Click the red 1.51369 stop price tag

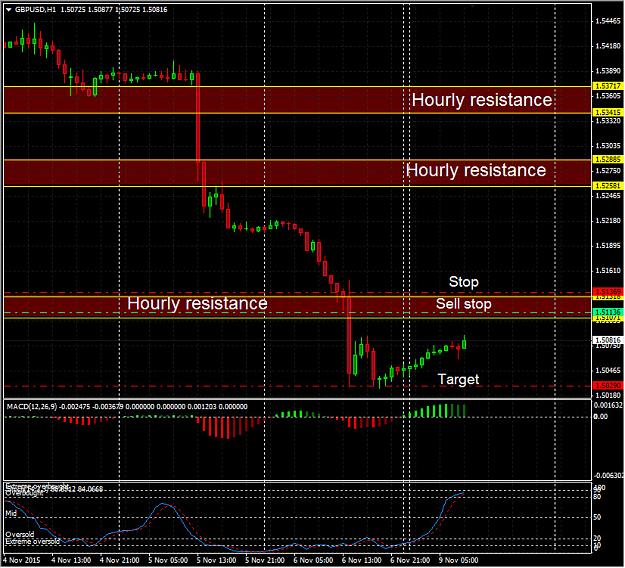pyautogui.click(x=608, y=292)
